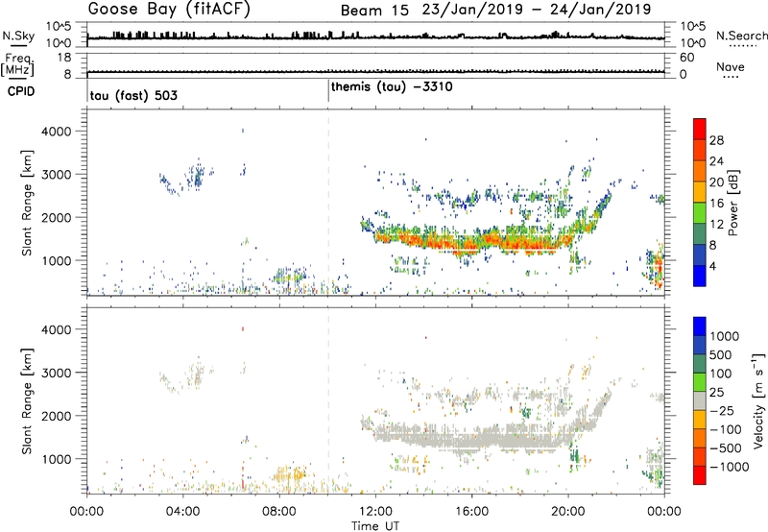Screen dimensions: 768x532
Task: Click the 08:00 time axis tick label
Action: click(x=279, y=512)
